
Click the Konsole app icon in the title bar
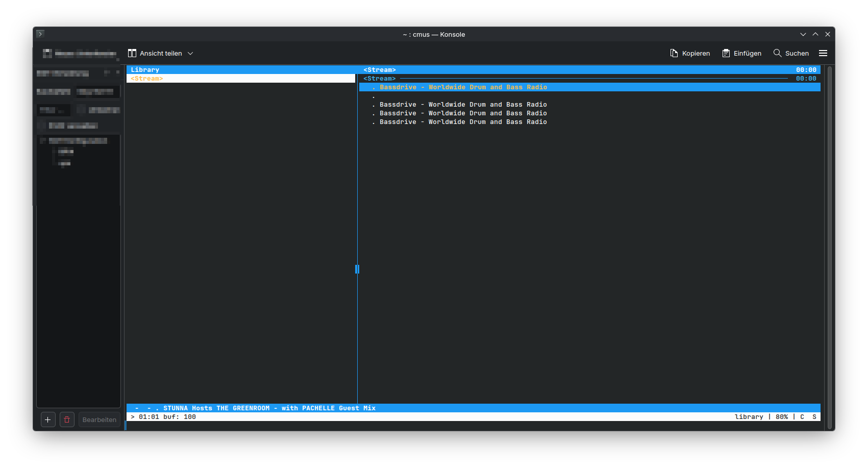[x=40, y=34]
